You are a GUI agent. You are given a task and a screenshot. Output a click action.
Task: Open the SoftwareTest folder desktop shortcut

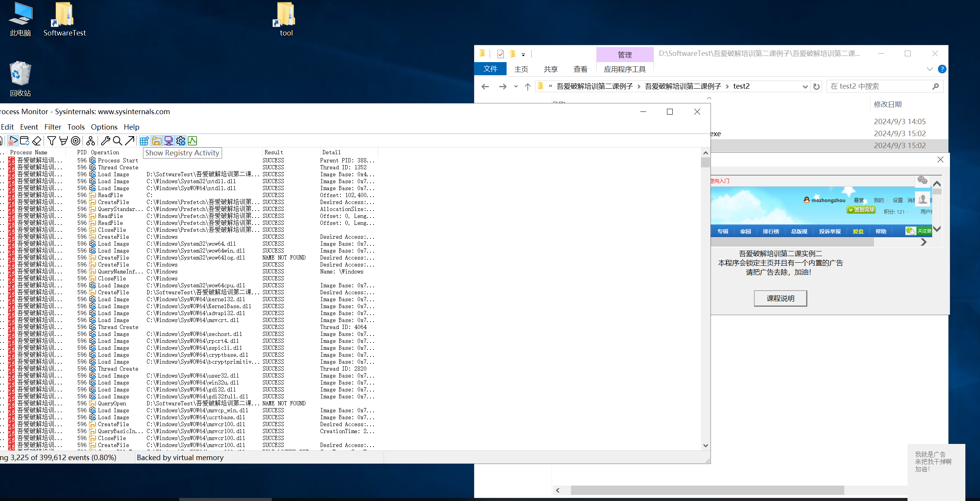[x=64, y=19]
